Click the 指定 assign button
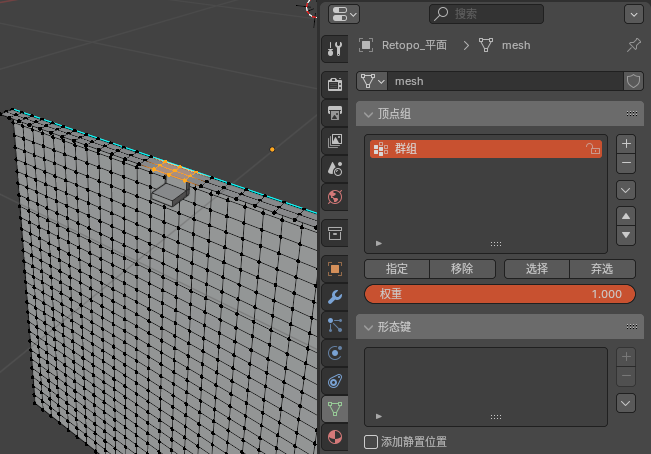This screenshot has width=651, height=454. (396, 269)
